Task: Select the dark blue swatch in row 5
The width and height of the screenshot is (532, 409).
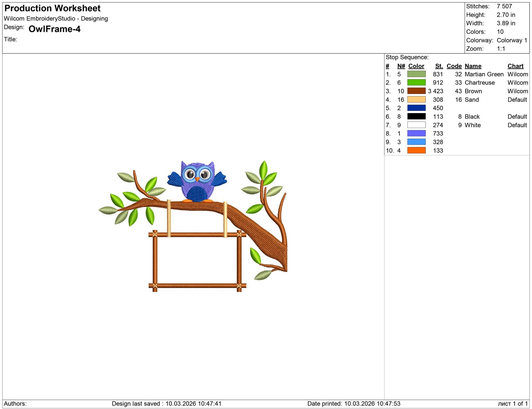Action: point(416,108)
